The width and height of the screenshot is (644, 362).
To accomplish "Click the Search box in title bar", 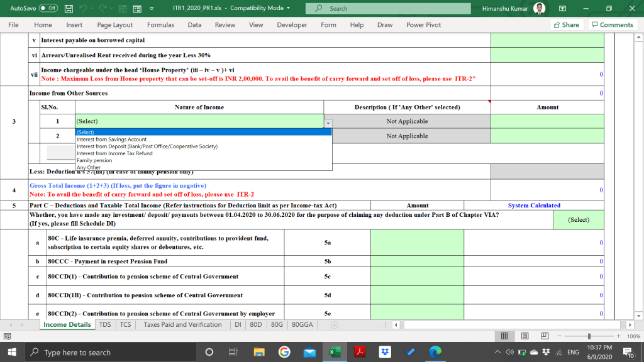I will [x=388, y=8].
